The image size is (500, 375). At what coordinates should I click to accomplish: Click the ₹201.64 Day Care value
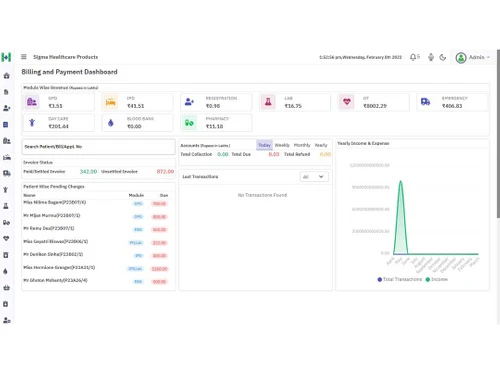pos(58,126)
